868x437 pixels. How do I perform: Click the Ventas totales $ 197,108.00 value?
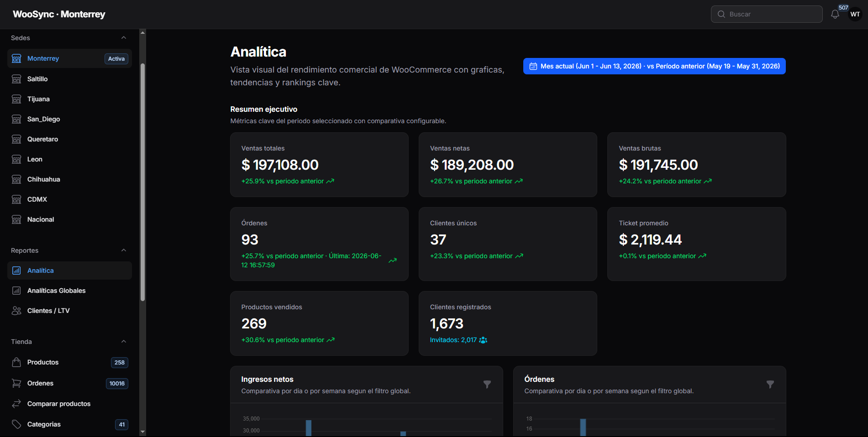pos(280,165)
